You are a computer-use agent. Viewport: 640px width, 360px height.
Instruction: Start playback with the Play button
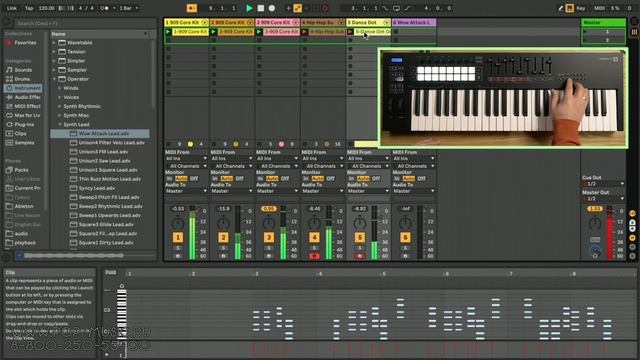point(249,8)
